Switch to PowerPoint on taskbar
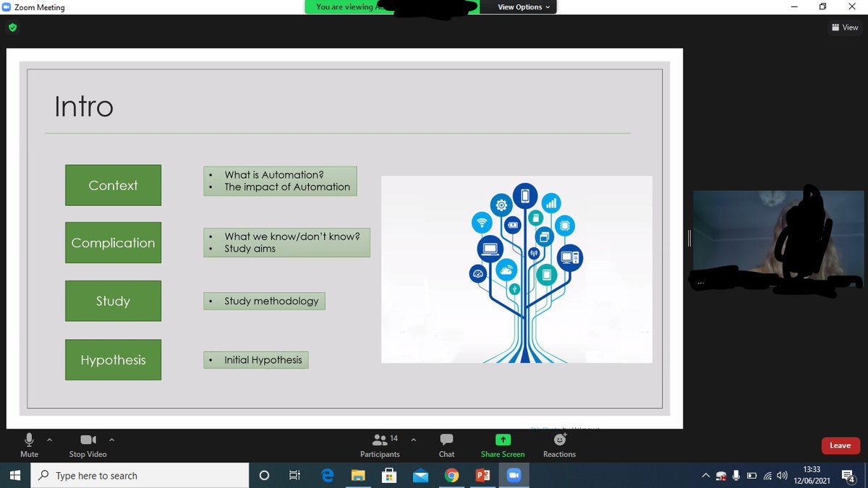 point(482,476)
